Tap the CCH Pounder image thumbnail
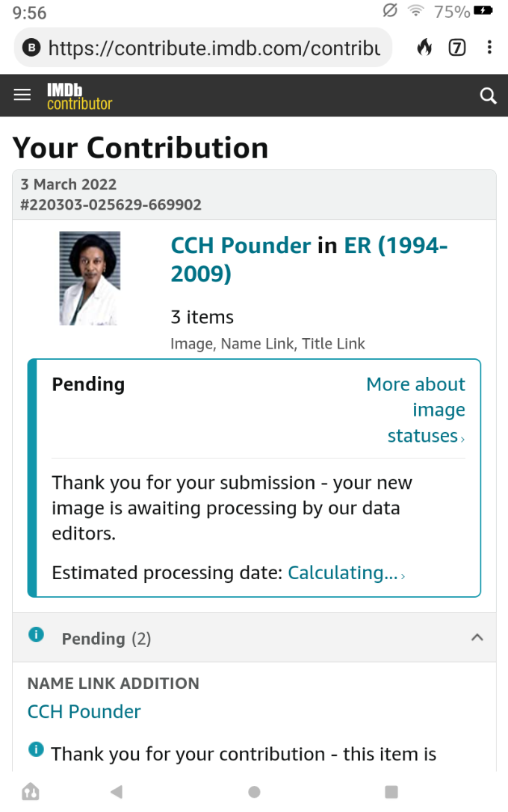 tap(90, 278)
